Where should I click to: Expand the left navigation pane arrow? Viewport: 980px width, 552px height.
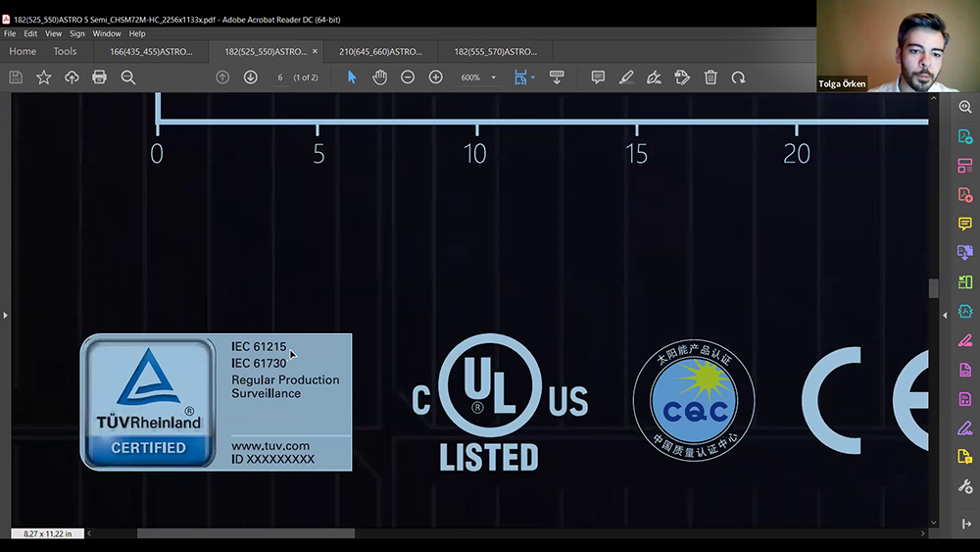[x=5, y=315]
